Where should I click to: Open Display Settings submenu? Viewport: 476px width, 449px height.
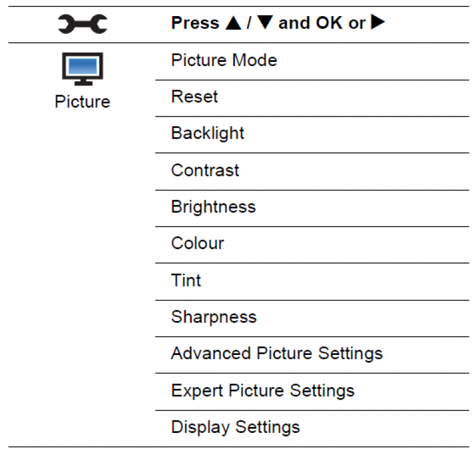point(312,429)
